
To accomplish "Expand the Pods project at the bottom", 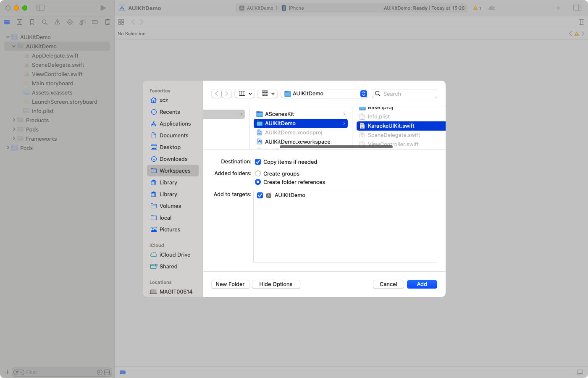I will click(8, 148).
